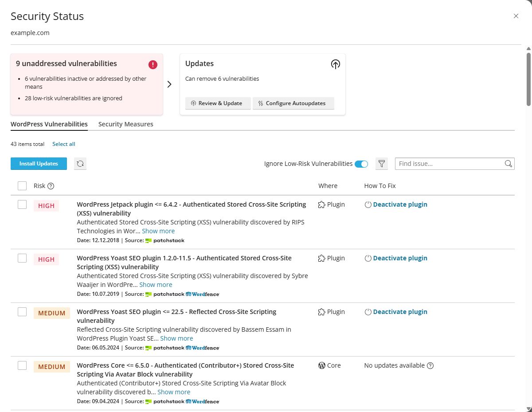The width and height of the screenshot is (532, 412).
Task: Expand Show more for Yoast SEO 1.2.0-11.5 description
Action: click(156, 285)
